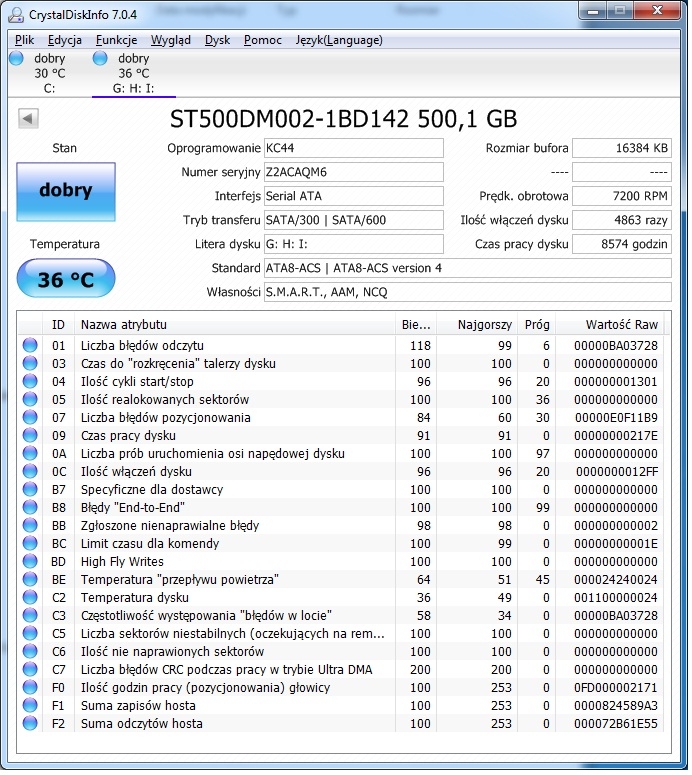Click status orb for attribute C7 CRC errors
The image size is (692, 775).
tap(30, 669)
